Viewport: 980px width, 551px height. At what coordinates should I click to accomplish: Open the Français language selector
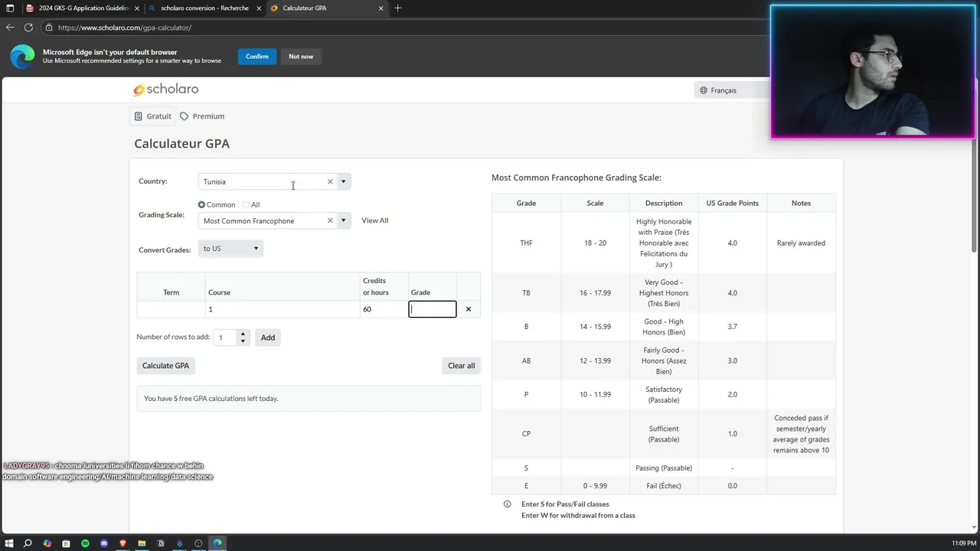click(x=731, y=90)
